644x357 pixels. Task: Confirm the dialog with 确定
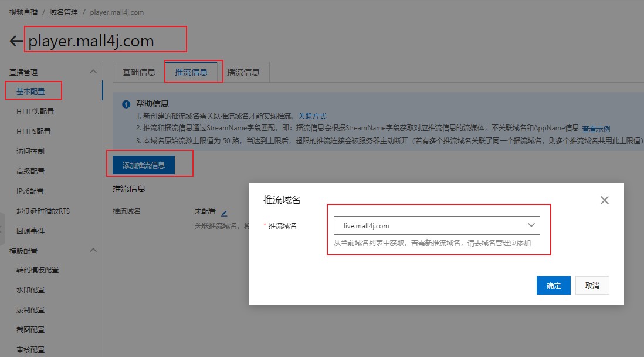click(553, 285)
